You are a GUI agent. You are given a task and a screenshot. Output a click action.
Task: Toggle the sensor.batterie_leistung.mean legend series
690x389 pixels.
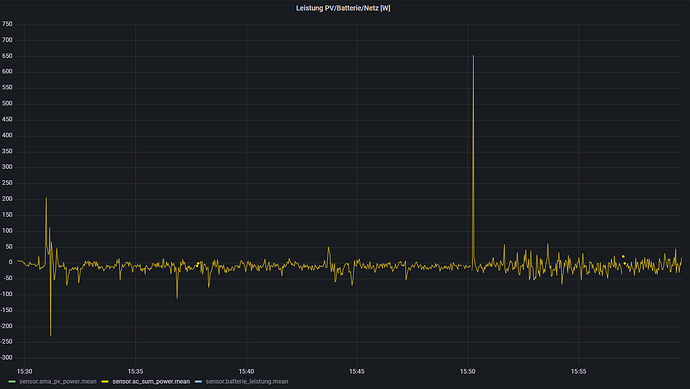[247, 382]
